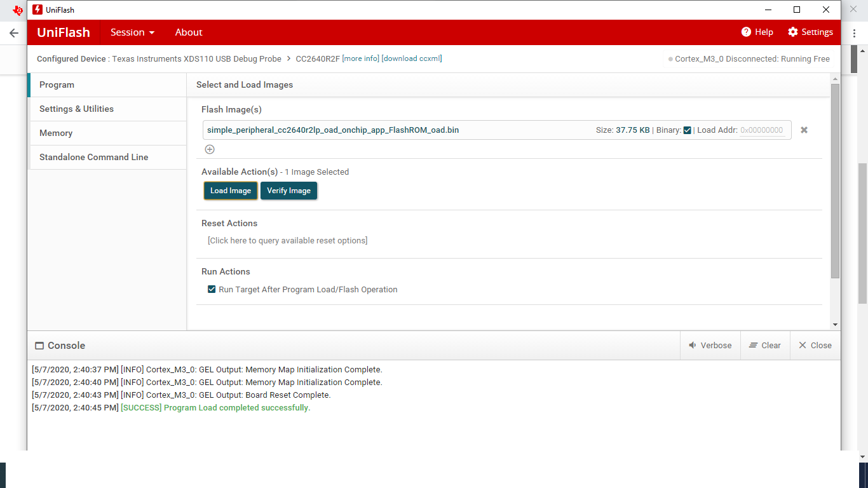Viewport: 868px width, 488px height.
Task: Switch to the Memory section
Action: coord(108,133)
